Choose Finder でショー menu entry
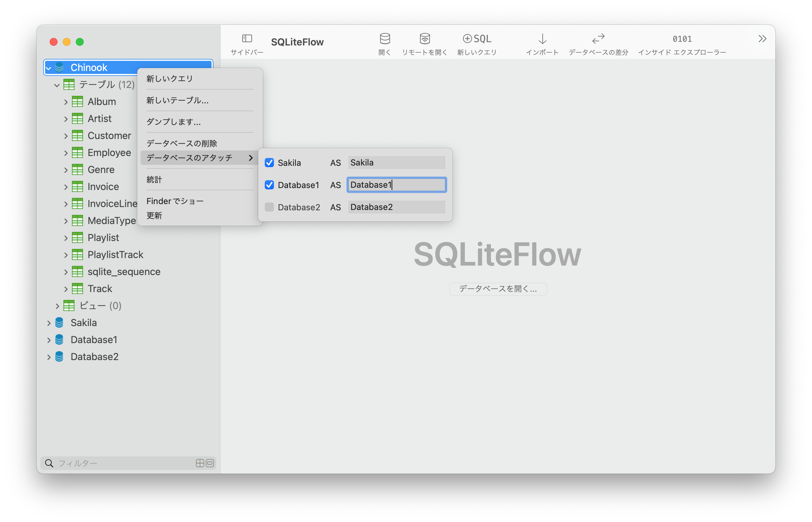 pyautogui.click(x=200, y=201)
